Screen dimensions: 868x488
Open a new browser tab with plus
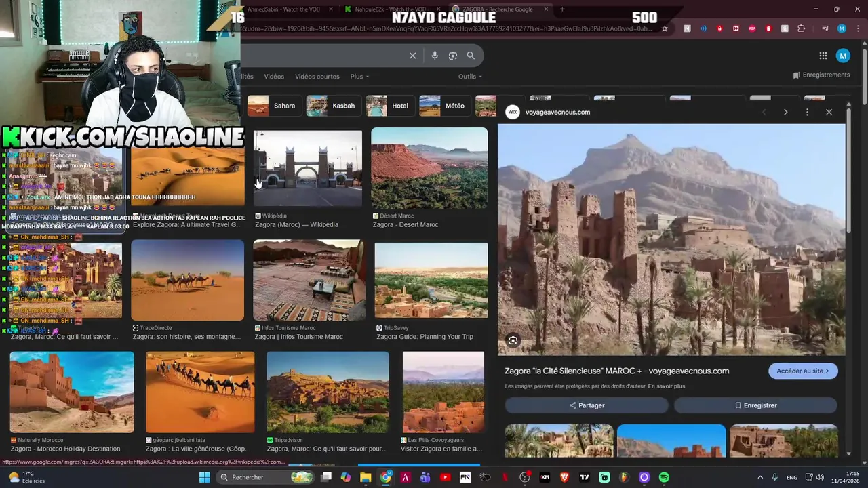coord(562,9)
